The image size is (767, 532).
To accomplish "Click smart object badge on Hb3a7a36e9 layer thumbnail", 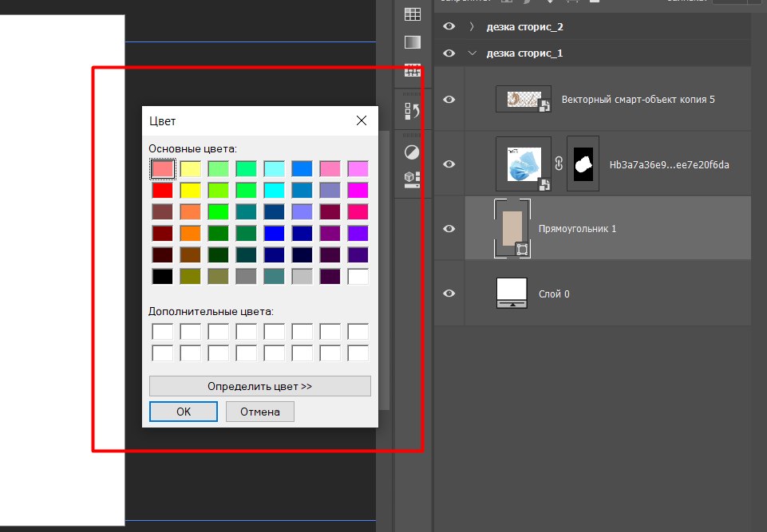I will [544, 184].
